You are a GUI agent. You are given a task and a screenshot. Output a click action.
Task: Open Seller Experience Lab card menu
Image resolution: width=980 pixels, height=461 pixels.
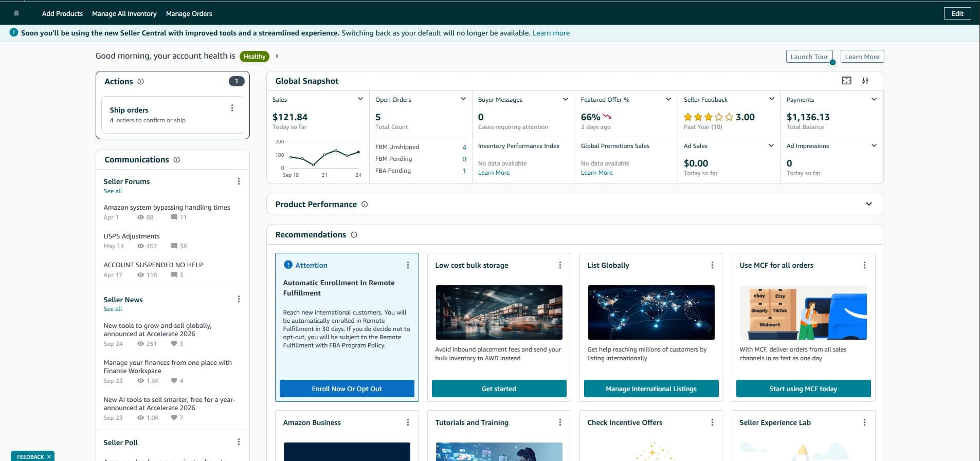(864, 422)
